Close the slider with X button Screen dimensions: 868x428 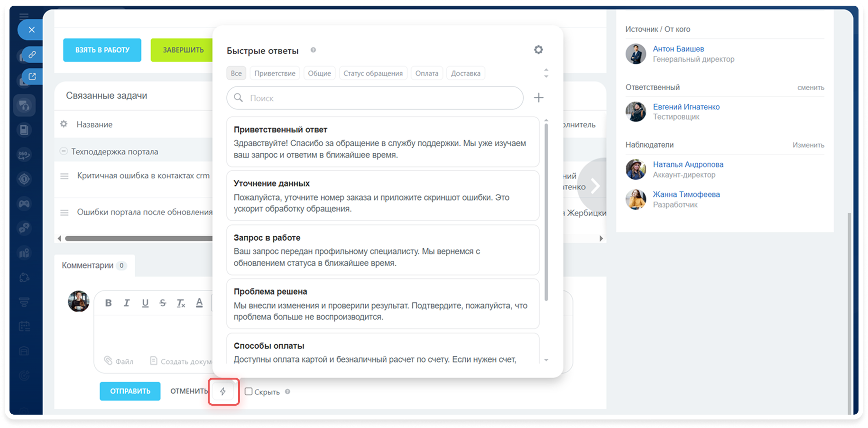click(31, 30)
